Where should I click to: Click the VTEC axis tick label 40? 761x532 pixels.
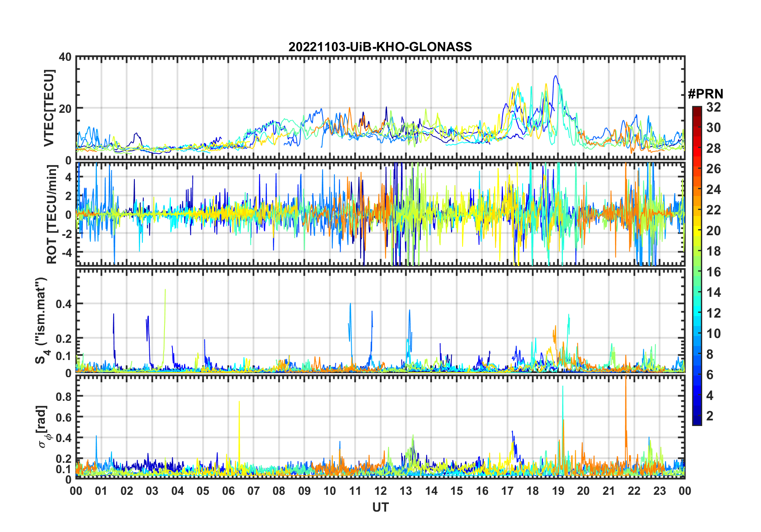(x=65, y=57)
